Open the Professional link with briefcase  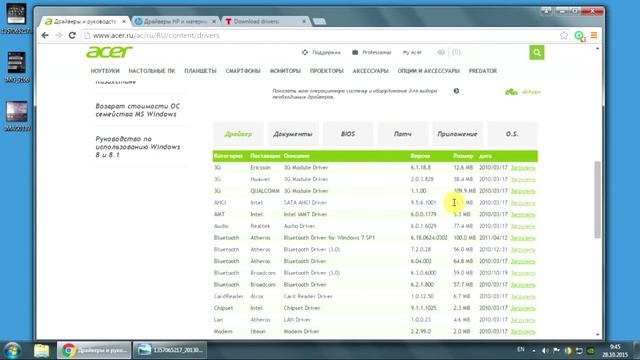372,52
